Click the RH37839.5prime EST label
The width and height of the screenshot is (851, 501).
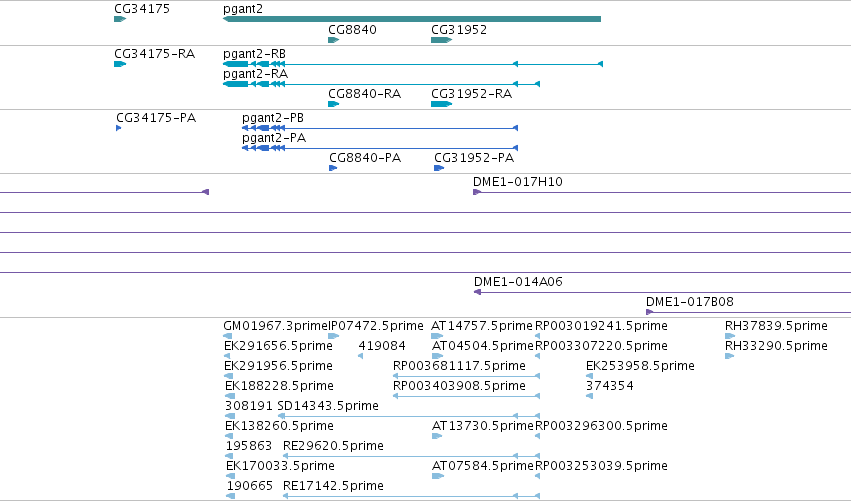[776, 326]
